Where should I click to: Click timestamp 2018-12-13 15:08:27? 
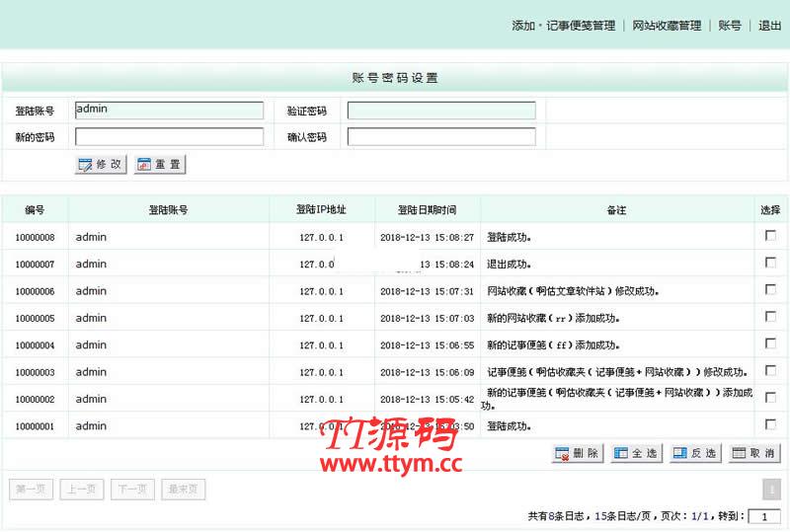tap(428, 237)
